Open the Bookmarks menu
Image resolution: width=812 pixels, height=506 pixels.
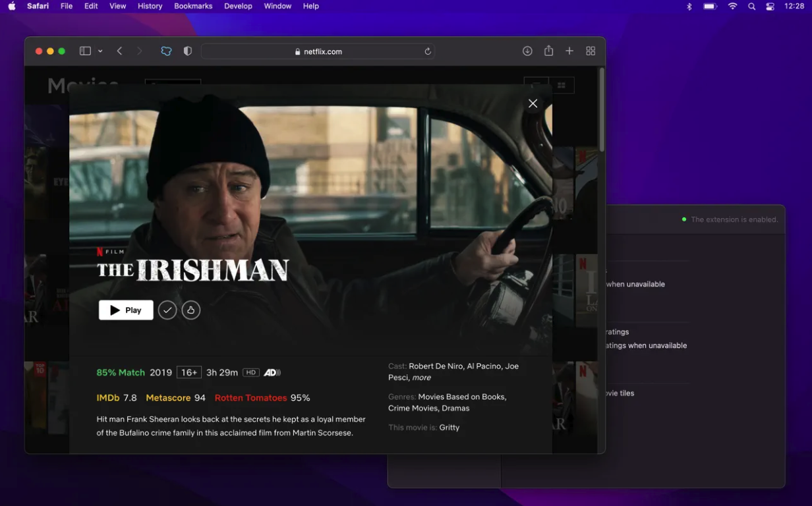click(193, 6)
